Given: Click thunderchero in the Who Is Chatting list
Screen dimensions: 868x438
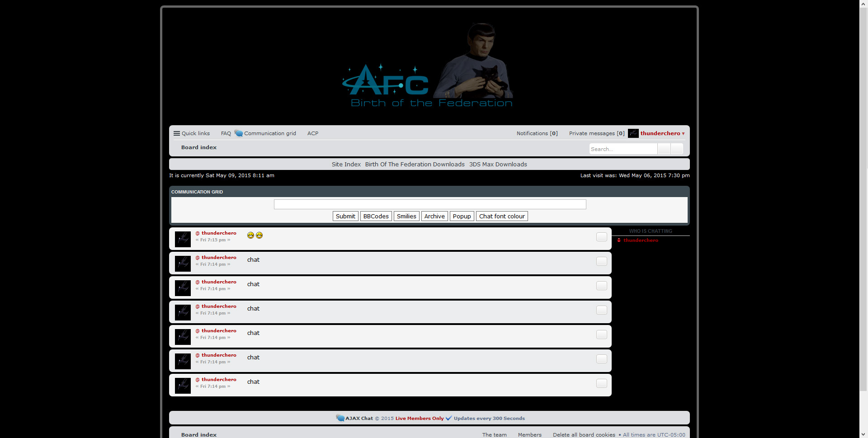Looking at the screenshot, I should point(641,240).
